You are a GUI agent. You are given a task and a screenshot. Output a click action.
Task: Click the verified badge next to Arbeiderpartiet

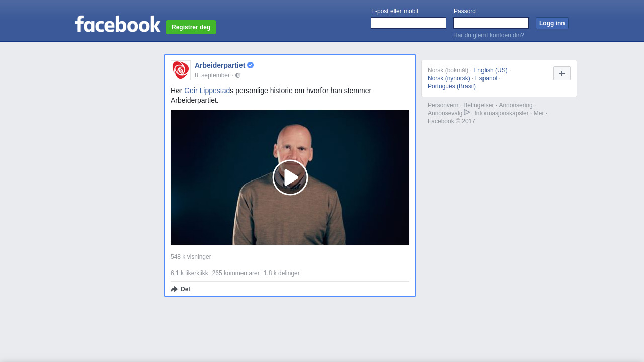point(250,65)
